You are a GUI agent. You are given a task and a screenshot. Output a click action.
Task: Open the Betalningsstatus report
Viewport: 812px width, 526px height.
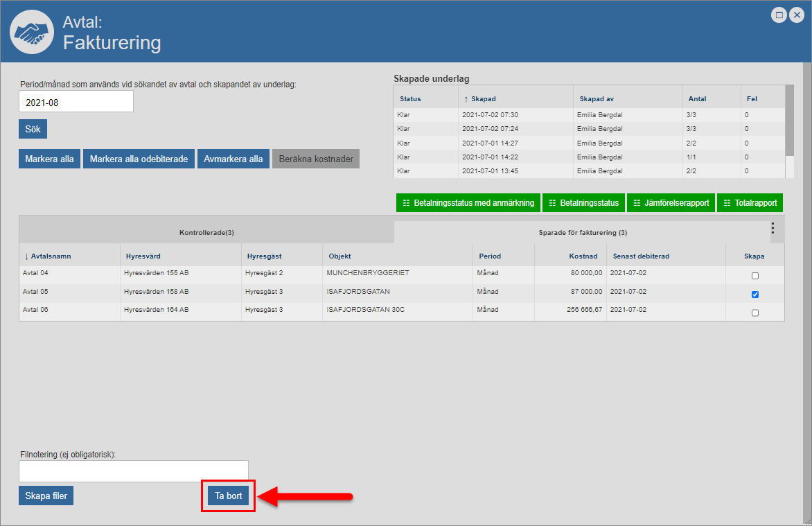coord(583,203)
